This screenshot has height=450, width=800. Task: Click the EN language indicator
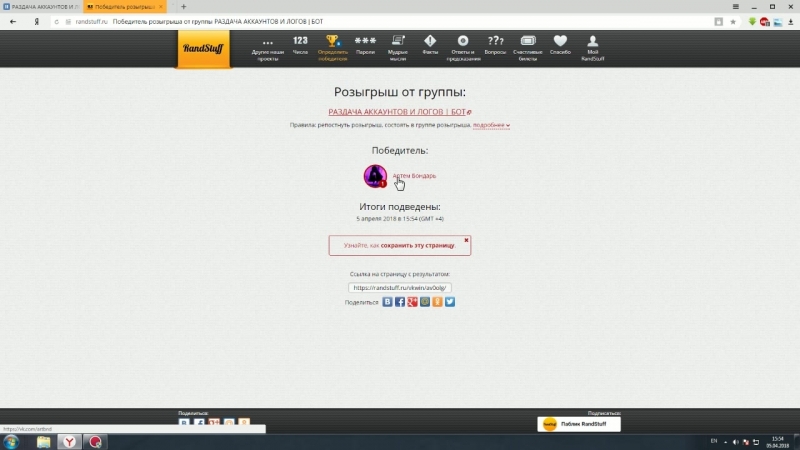(x=714, y=441)
